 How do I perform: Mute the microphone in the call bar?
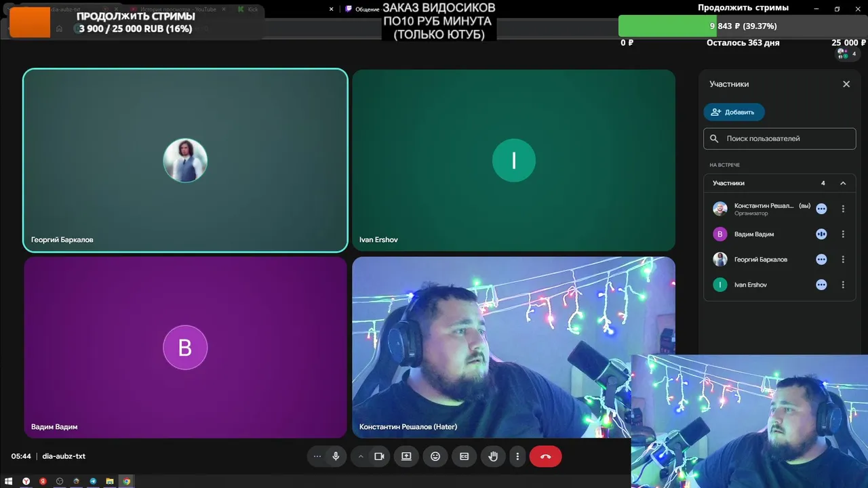pyautogui.click(x=336, y=457)
